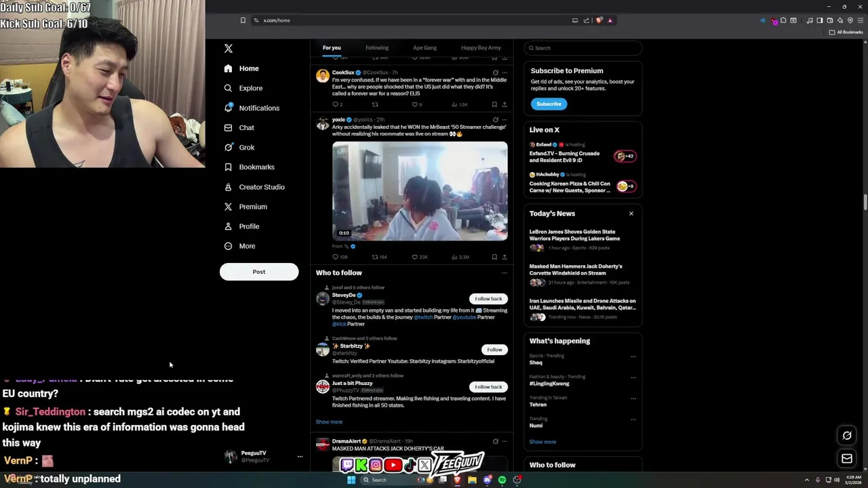This screenshot has height=488, width=868.
Task: Click the browser bookmark page icon
Action: [243, 20]
